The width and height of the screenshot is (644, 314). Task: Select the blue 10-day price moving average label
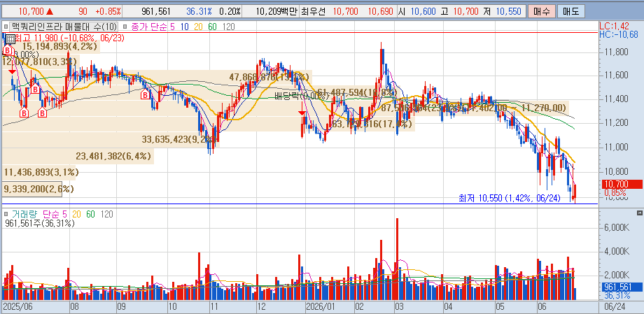pyautogui.click(x=184, y=27)
